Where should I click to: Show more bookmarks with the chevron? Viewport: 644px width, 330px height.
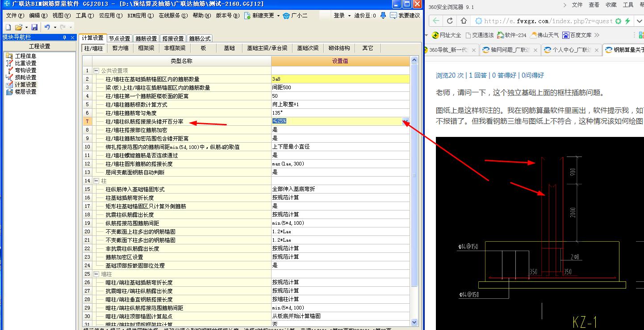tap(597, 35)
